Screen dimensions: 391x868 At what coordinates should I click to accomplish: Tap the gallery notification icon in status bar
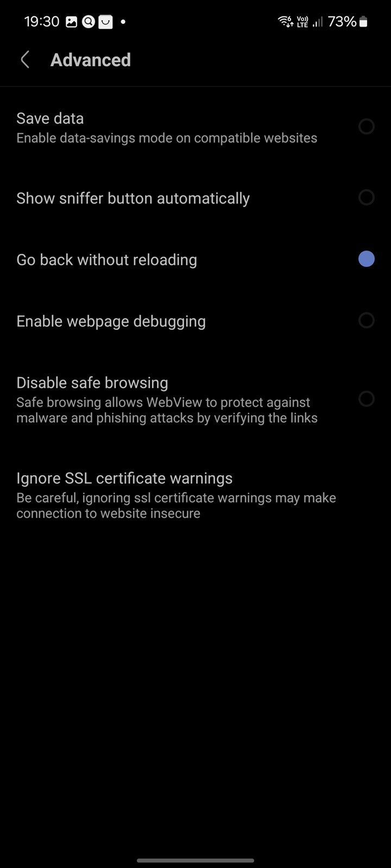pos(71,22)
